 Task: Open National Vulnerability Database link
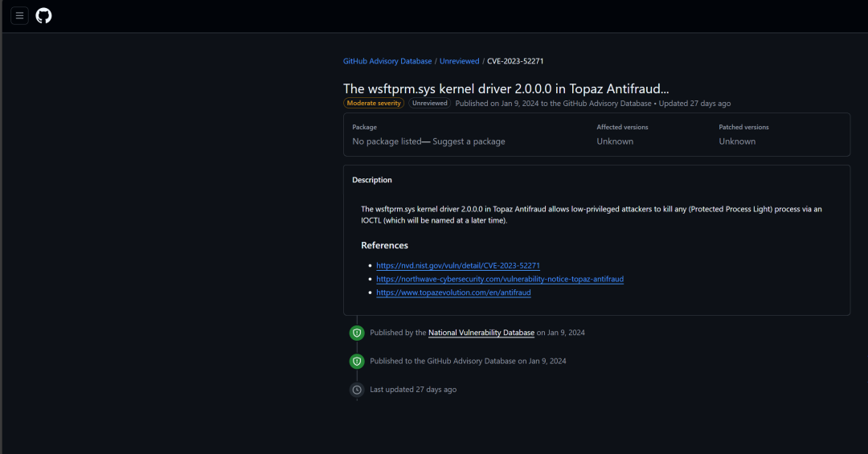481,332
